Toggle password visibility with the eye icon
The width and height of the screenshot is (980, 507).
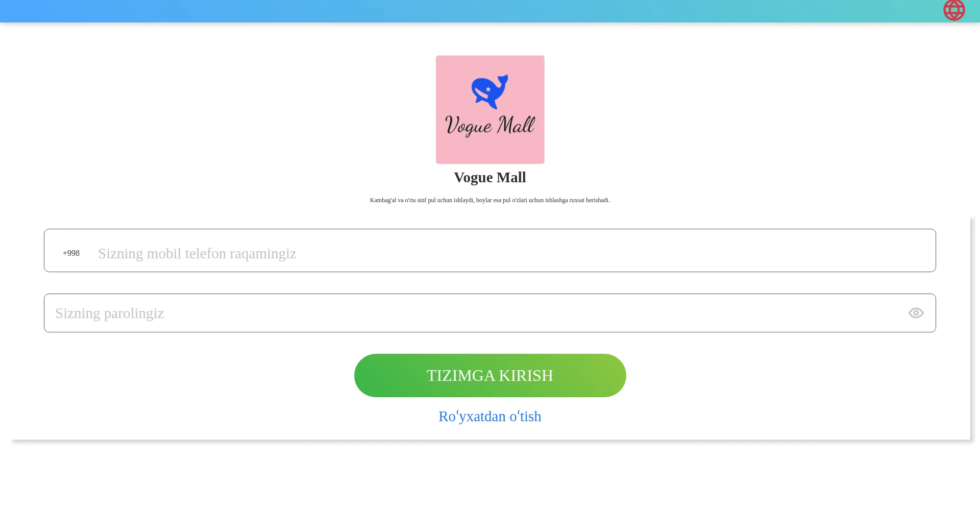tap(916, 313)
